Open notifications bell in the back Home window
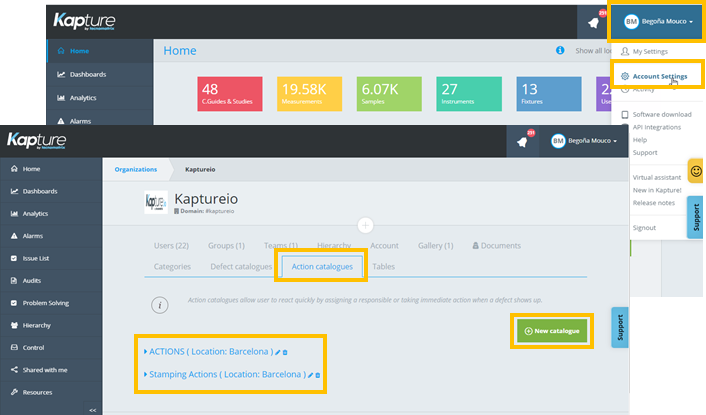This screenshot has width=706, height=415. [593, 23]
